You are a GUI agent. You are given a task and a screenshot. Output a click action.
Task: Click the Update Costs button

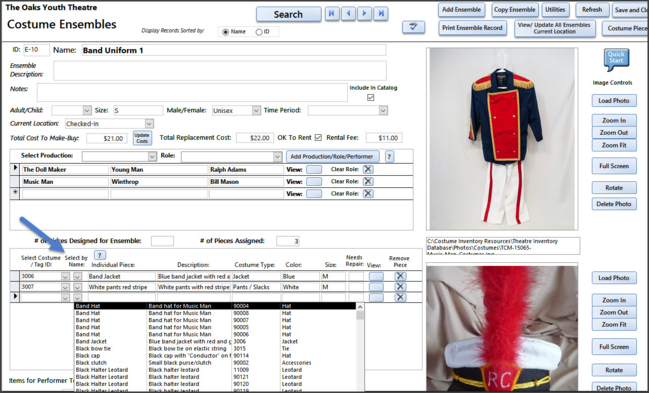(x=142, y=138)
